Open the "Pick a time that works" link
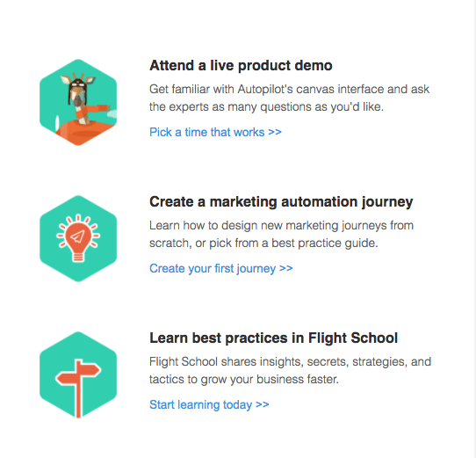 215,132
